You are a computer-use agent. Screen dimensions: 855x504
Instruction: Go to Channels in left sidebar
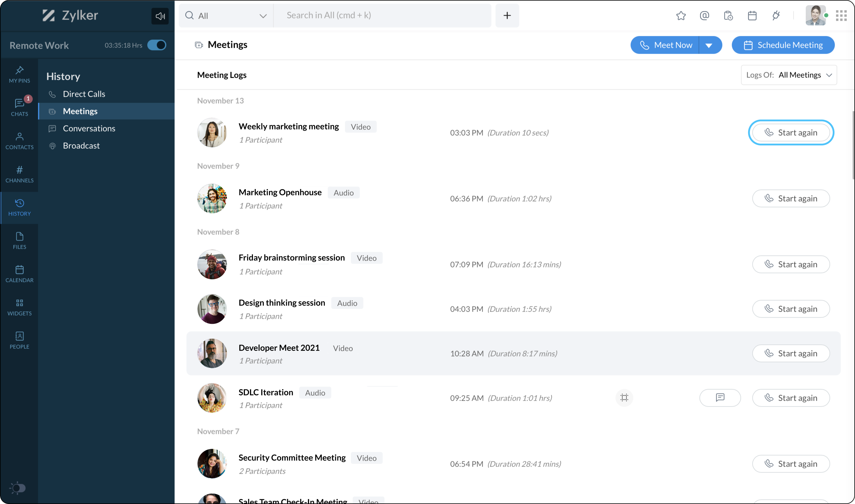tap(19, 174)
